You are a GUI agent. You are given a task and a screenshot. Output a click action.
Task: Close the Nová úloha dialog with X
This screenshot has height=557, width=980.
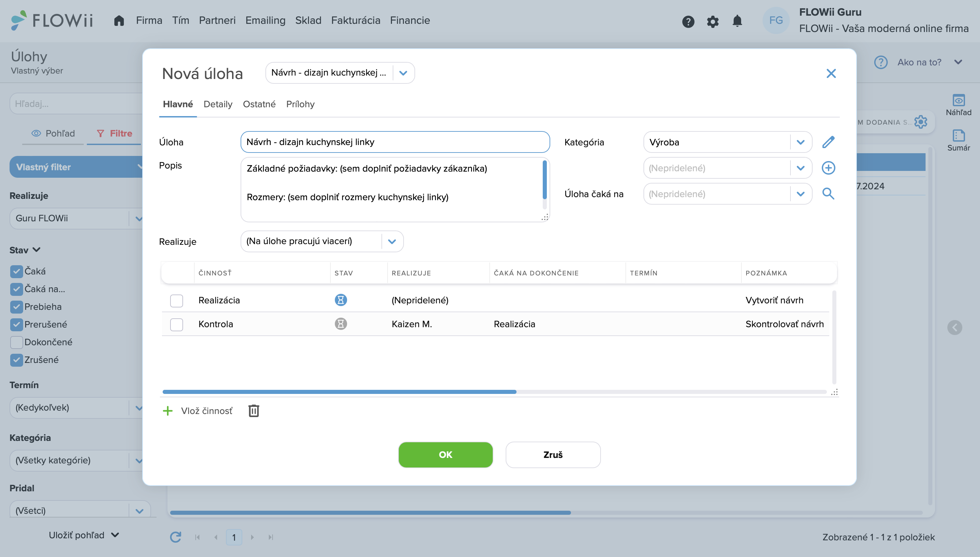831,74
